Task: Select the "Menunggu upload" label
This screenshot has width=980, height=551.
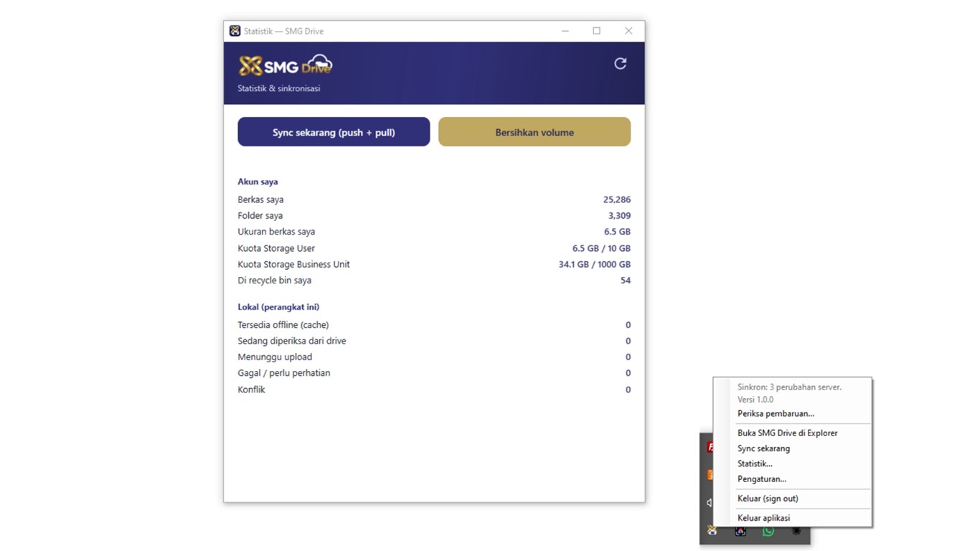Action: click(x=275, y=357)
